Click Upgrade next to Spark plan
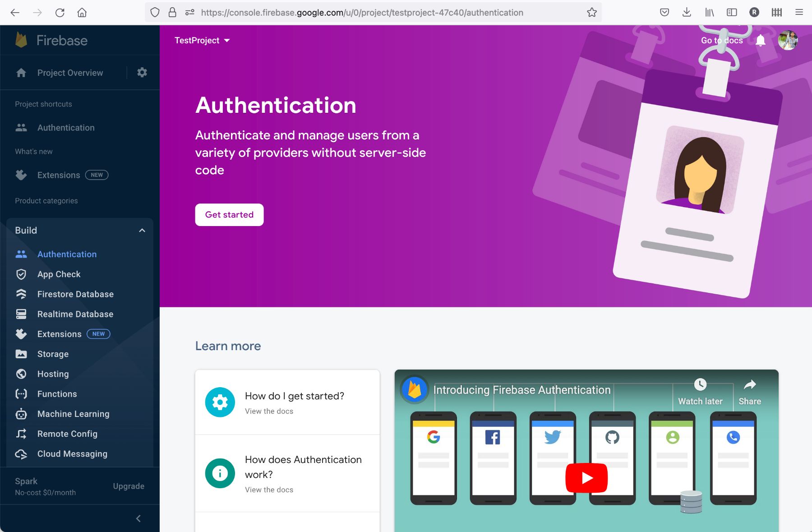The height and width of the screenshot is (532, 812). [129, 486]
